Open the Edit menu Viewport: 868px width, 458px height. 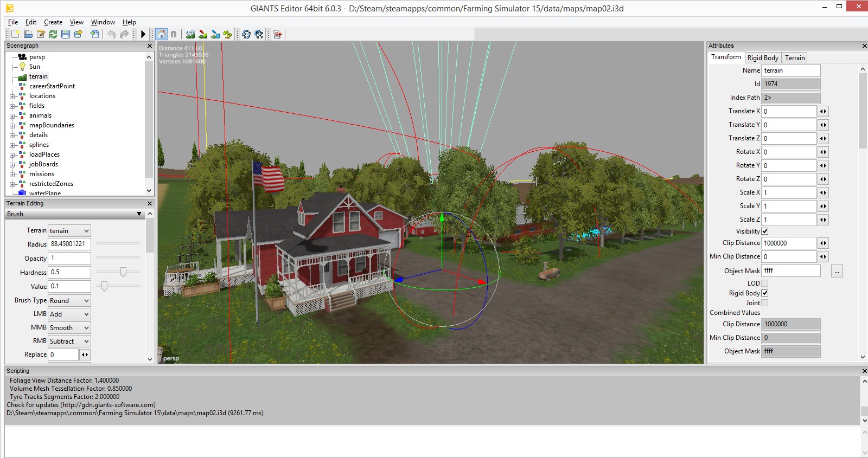click(31, 22)
